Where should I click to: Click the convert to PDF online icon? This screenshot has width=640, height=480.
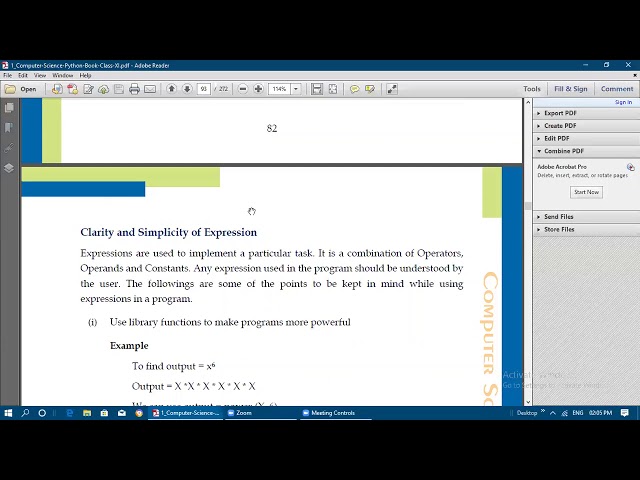57,89
